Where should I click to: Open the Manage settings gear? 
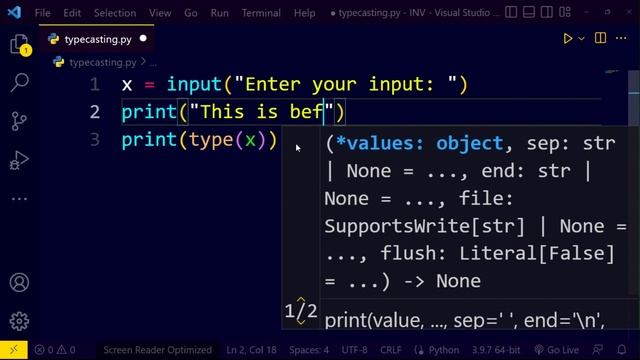(x=19, y=321)
